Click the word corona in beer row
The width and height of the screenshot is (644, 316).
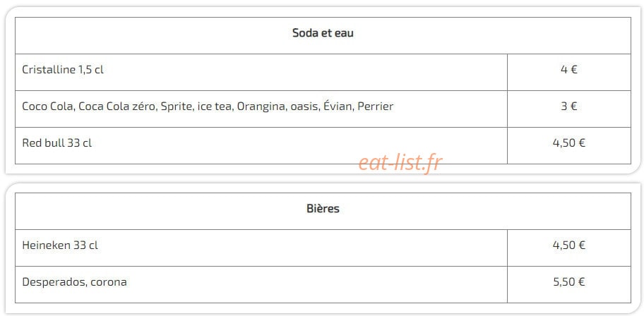109,282
